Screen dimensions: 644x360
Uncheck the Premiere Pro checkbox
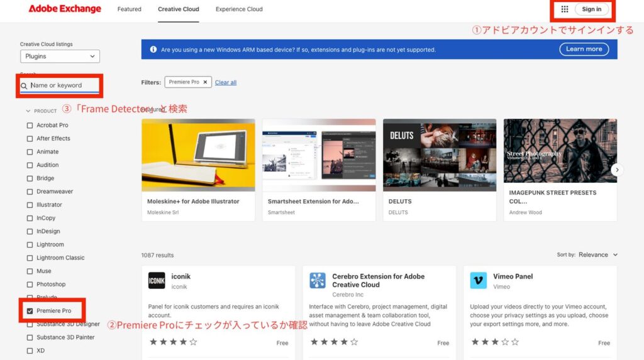(x=30, y=311)
